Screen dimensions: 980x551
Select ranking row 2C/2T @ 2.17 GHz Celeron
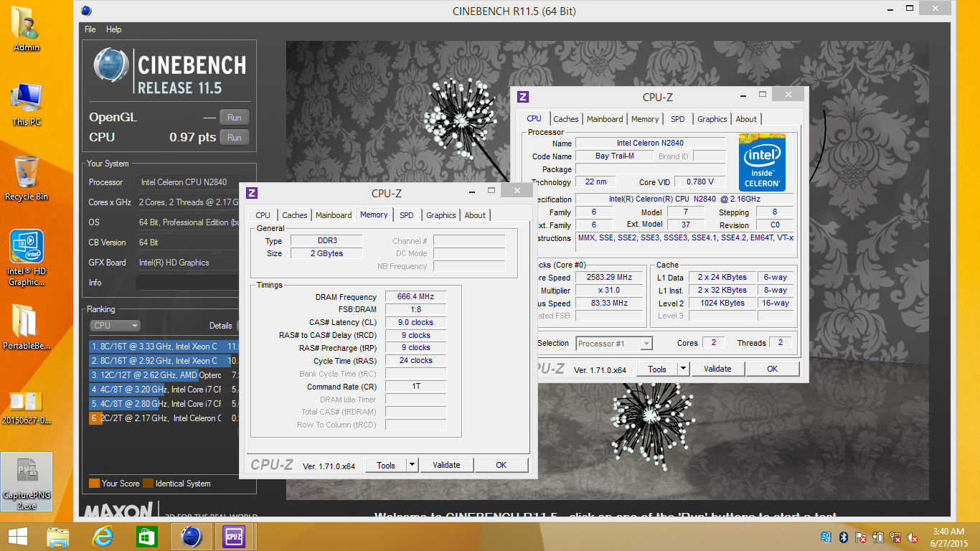[164, 418]
